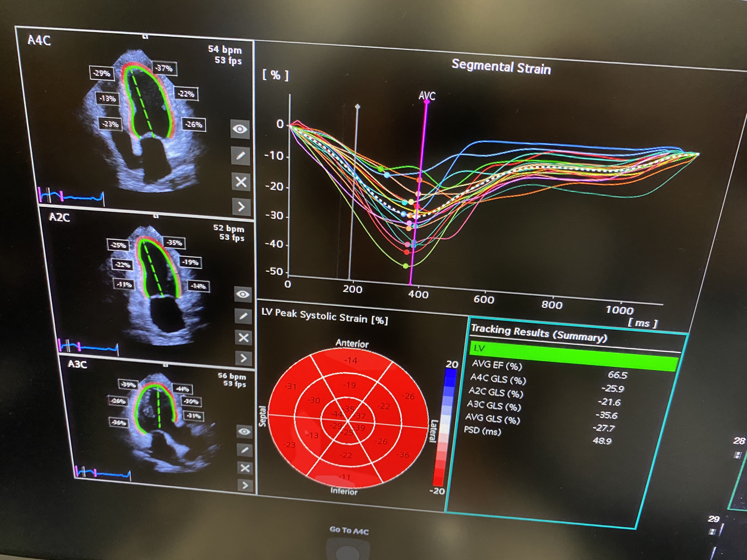Toggle A3C view visibility eye icon
The height and width of the screenshot is (560, 747).
pos(245,432)
